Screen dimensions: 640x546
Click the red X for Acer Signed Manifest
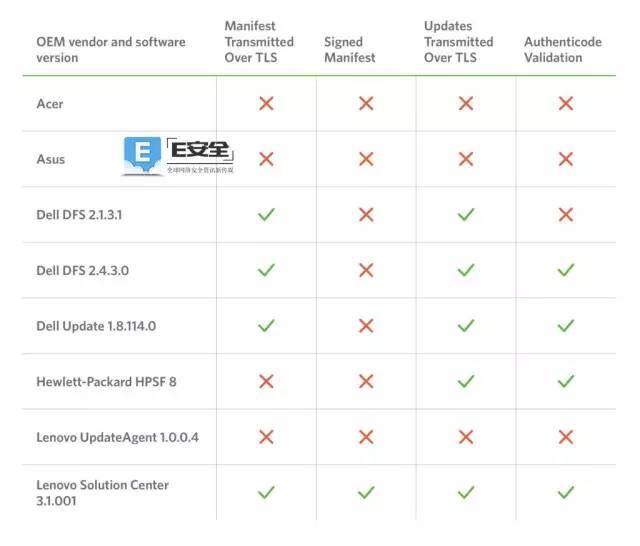[366, 103]
